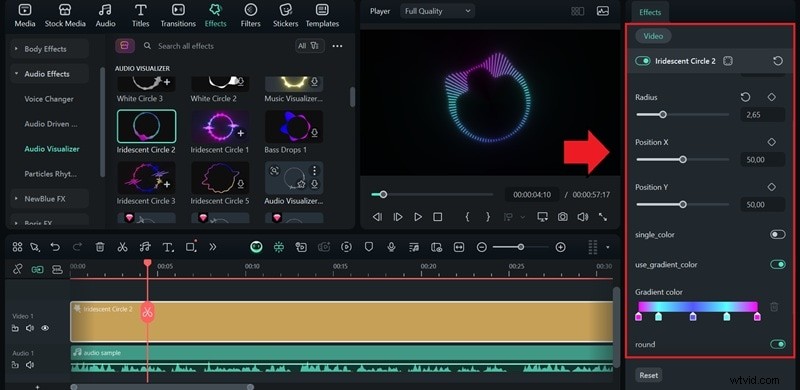The image size is (800, 390).
Task: Select Voice Changer in sidebar
Action: click(49, 99)
